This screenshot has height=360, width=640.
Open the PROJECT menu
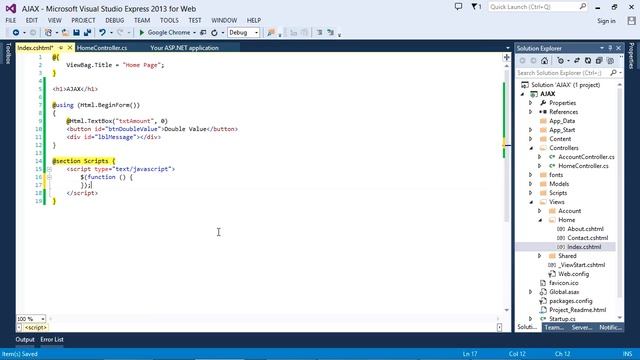tap(83, 20)
